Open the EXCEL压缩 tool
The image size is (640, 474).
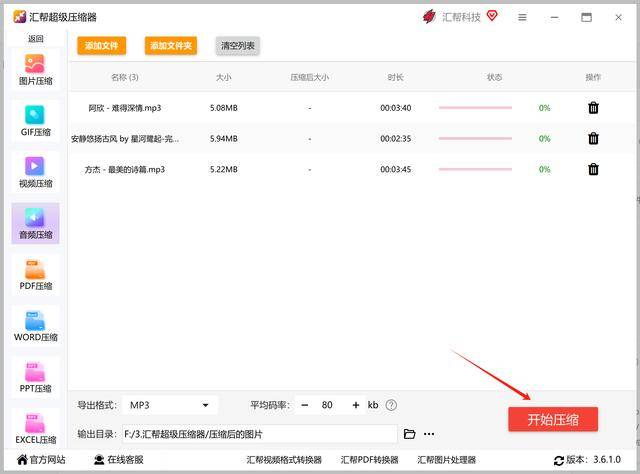(x=36, y=428)
